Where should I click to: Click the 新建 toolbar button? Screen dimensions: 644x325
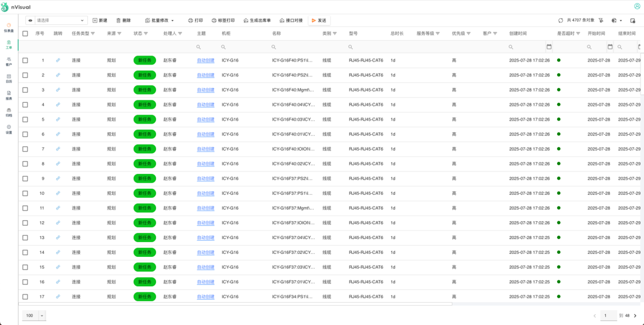100,20
